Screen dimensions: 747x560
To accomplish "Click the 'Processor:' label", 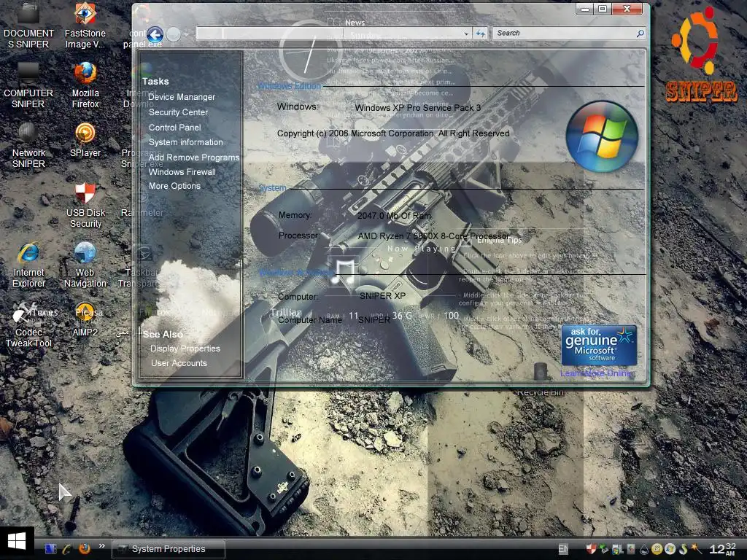I will pos(298,236).
